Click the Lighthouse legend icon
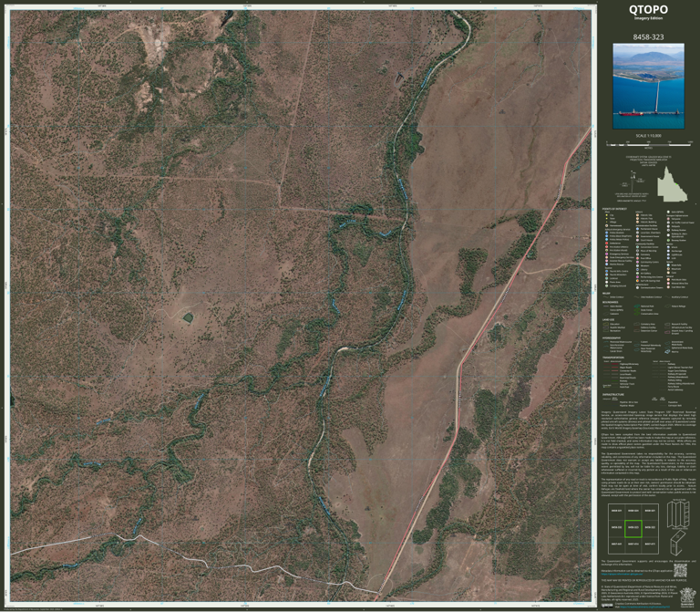 (668, 254)
